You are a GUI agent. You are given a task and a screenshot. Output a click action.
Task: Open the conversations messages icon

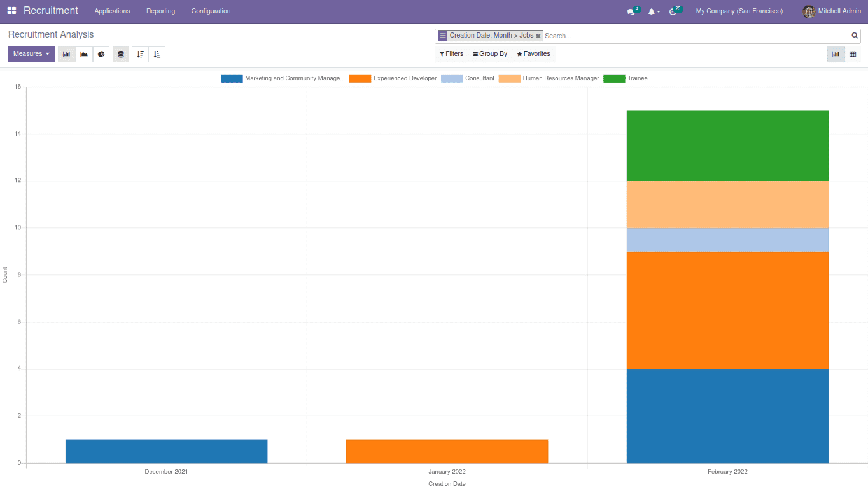631,11
